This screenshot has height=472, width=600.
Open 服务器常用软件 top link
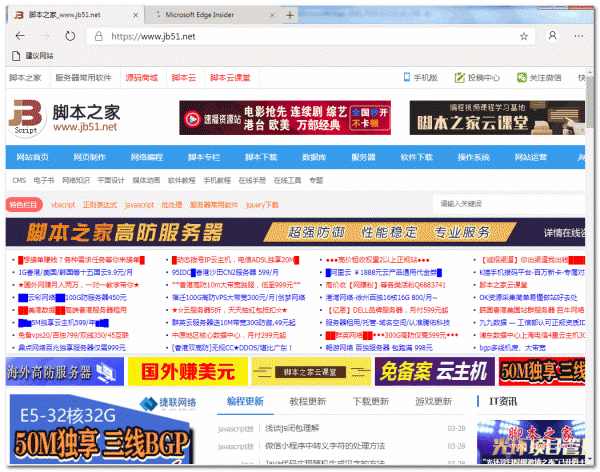coord(83,78)
